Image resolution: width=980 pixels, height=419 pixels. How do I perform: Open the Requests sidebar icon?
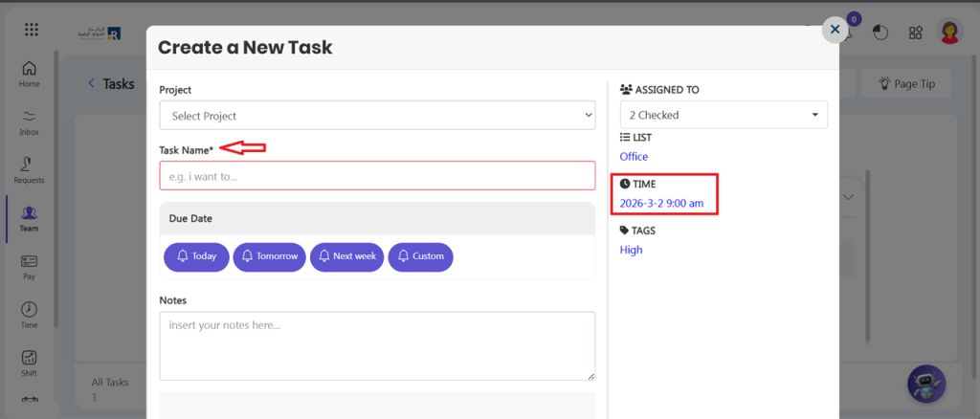pyautogui.click(x=29, y=169)
